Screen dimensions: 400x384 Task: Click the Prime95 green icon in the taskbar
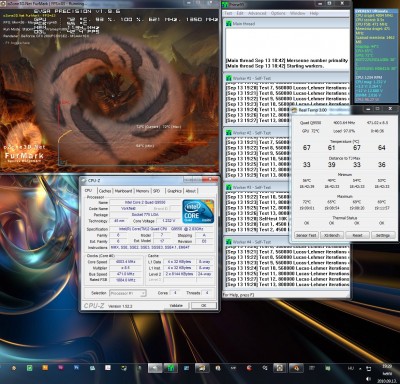tap(170, 368)
